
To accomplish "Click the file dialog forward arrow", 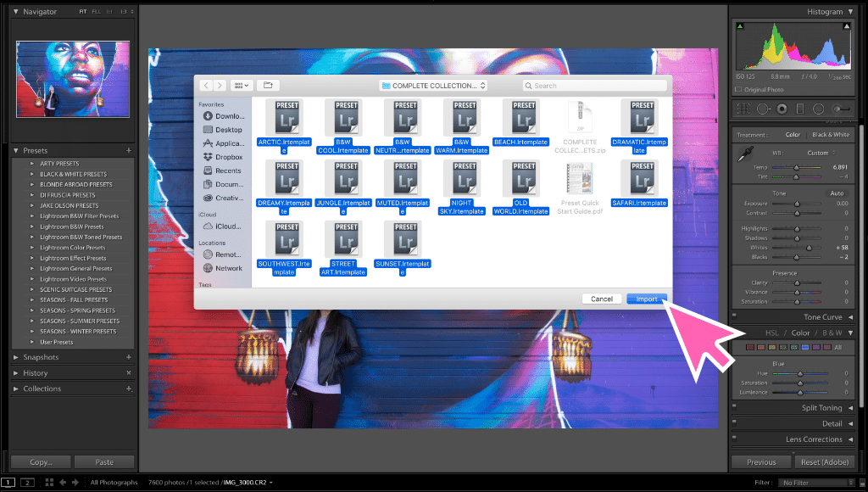I will coord(220,86).
